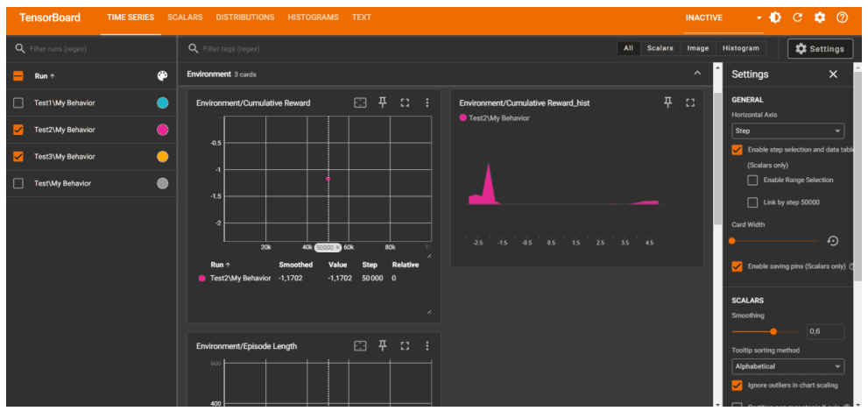This screenshot has width=868, height=411.
Task: Edit the Smoothing value field 0,6
Action: (x=825, y=332)
